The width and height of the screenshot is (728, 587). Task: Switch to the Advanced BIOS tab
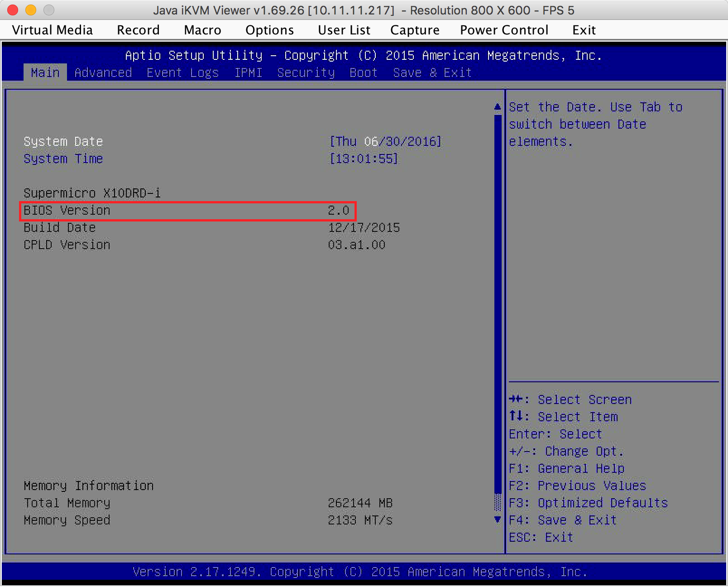pyautogui.click(x=103, y=72)
